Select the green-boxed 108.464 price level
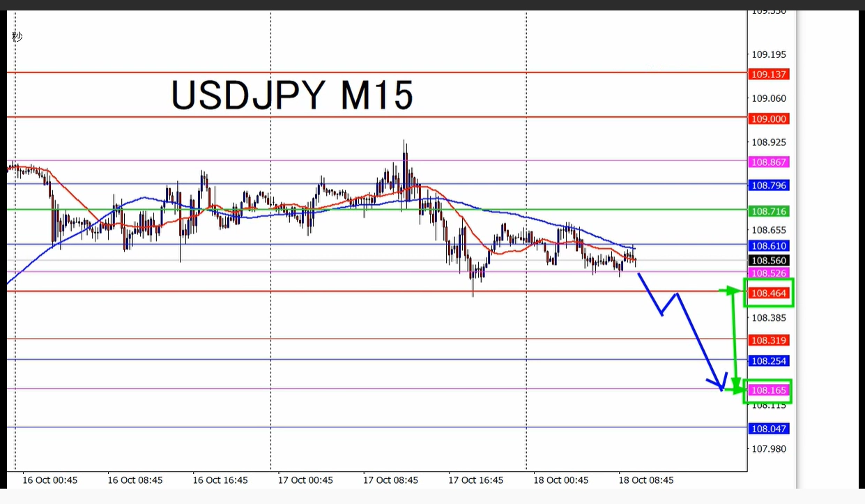Viewport: 865px width, 504px height. (768, 293)
